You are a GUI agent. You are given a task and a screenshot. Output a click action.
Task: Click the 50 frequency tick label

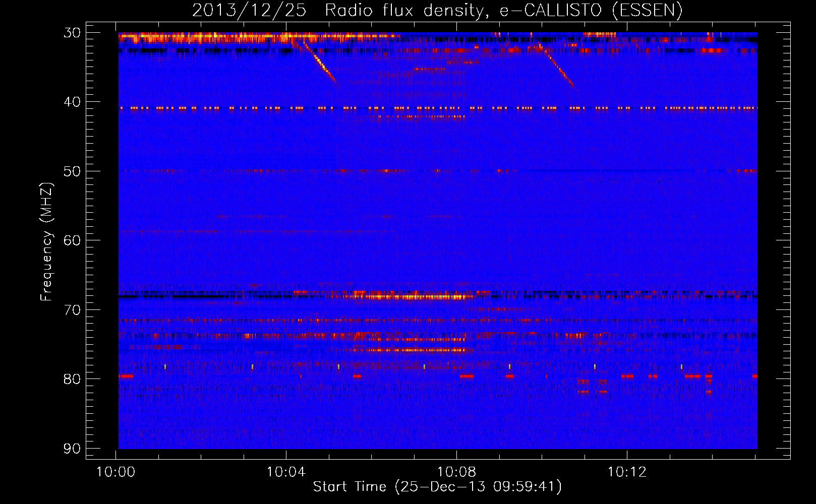[72, 171]
